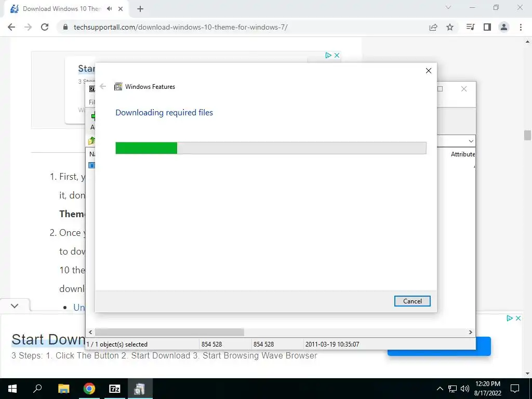Switch to Chrome from taskbar
This screenshot has height=399, width=532.
(89, 389)
